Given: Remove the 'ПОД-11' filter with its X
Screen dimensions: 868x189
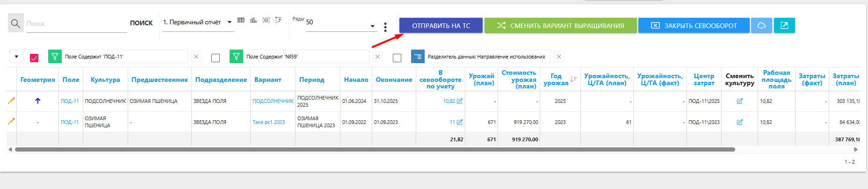Looking at the screenshot, I should tap(196, 57).
